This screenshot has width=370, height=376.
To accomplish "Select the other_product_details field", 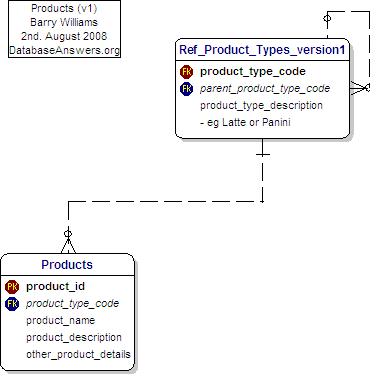I will 78,354.
